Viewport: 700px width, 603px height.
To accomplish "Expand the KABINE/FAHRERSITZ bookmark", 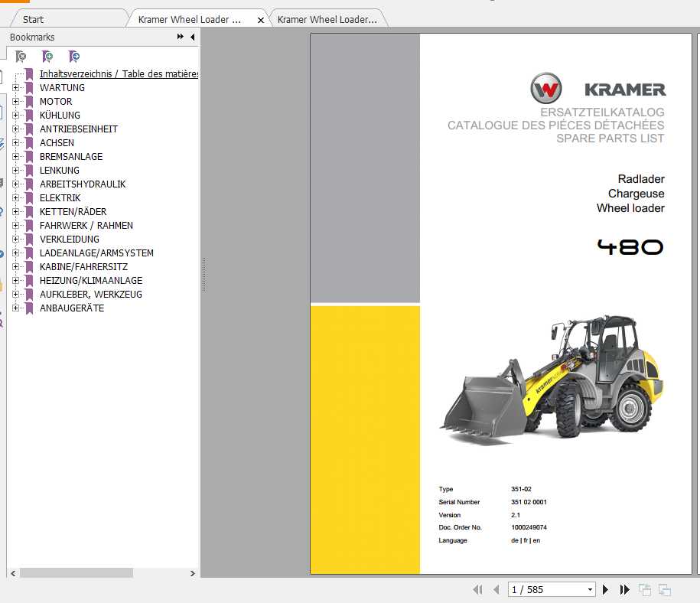I will pos(15,266).
